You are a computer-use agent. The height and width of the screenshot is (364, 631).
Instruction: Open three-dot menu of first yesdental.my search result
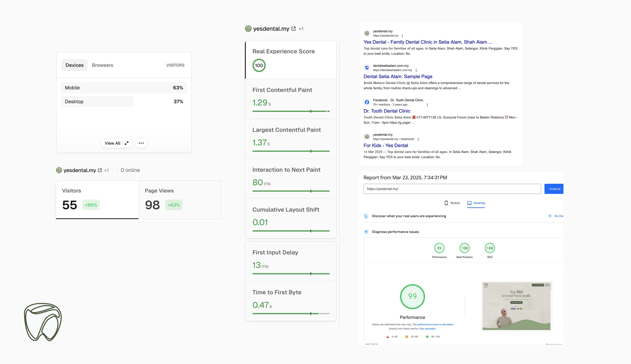(x=402, y=36)
